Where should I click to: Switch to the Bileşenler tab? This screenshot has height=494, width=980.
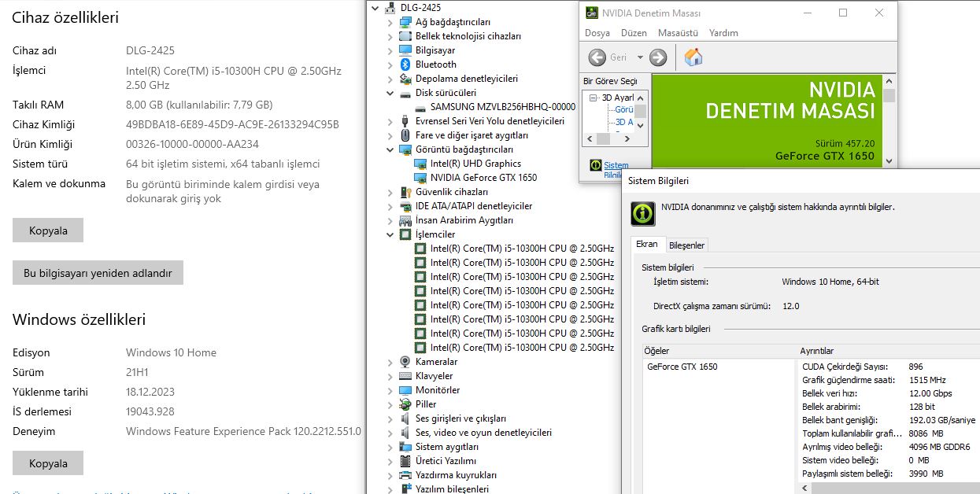pos(687,245)
